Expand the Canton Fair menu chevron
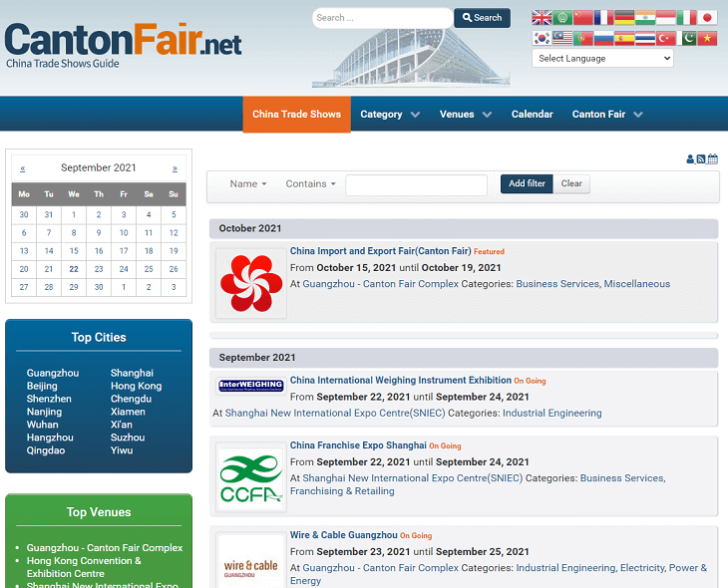This screenshot has width=728, height=588. coord(638,115)
